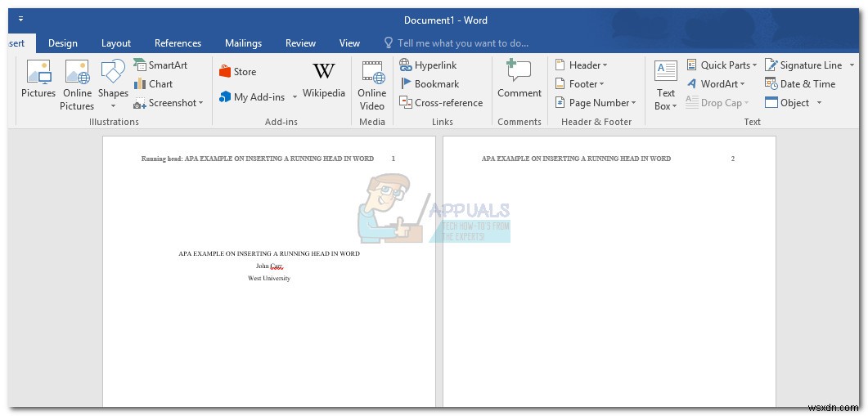Viewport: 868px width, 416px height.
Task: Click the WordArt icon
Action: coord(692,84)
